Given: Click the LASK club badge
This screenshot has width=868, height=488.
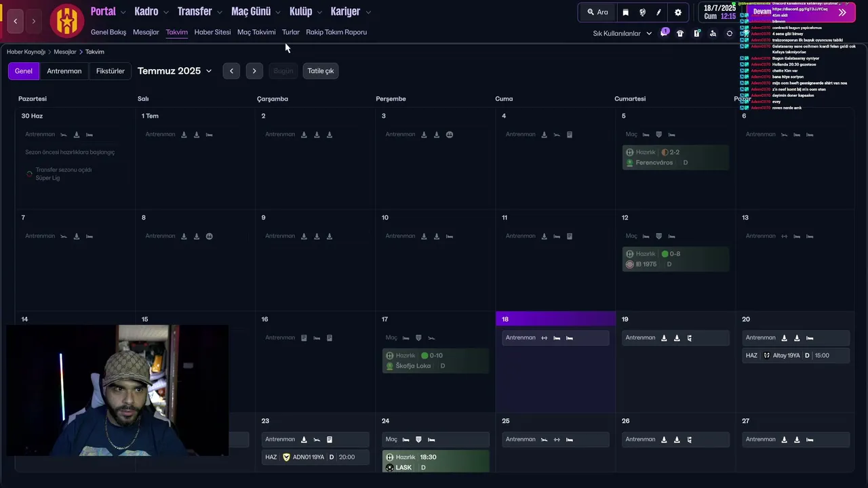Looking at the screenshot, I should [x=389, y=468].
